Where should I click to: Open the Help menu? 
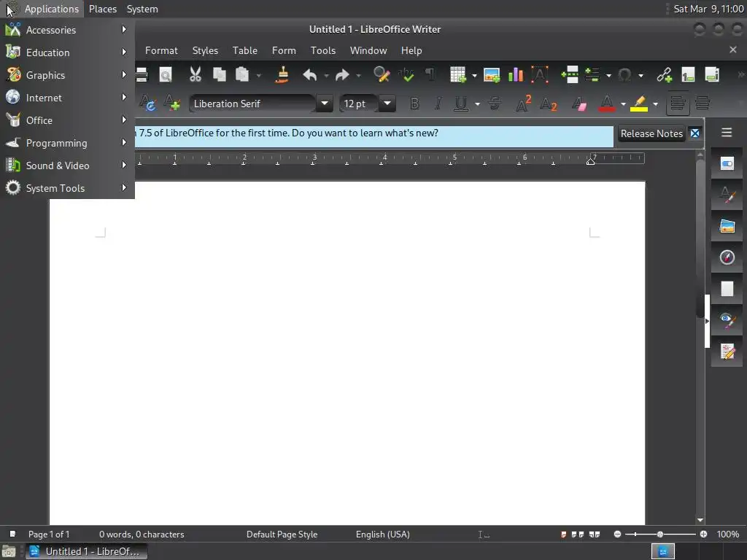(x=411, y=50)
